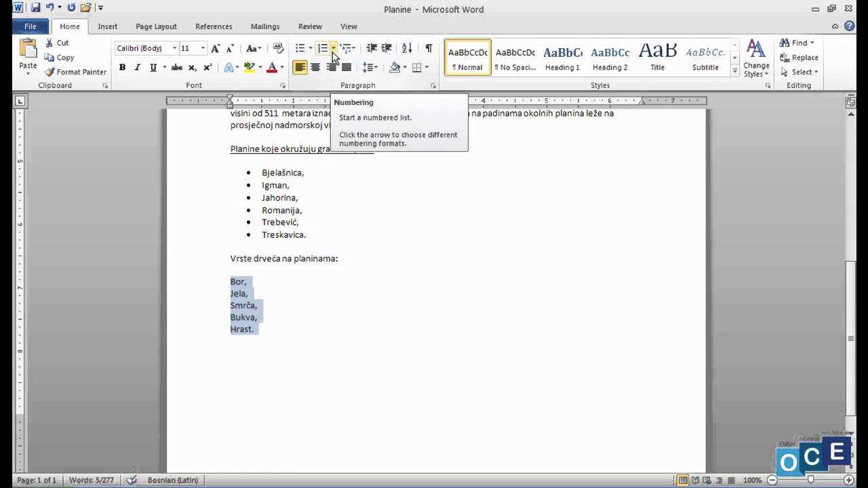
Task: Click the Clear Formatting icon
Action: click(278, 48)
